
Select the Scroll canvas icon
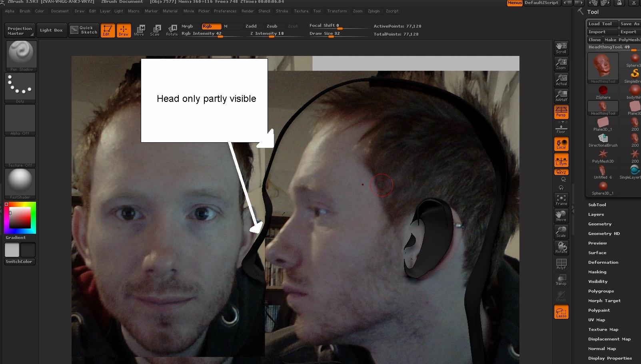(561, 48)
